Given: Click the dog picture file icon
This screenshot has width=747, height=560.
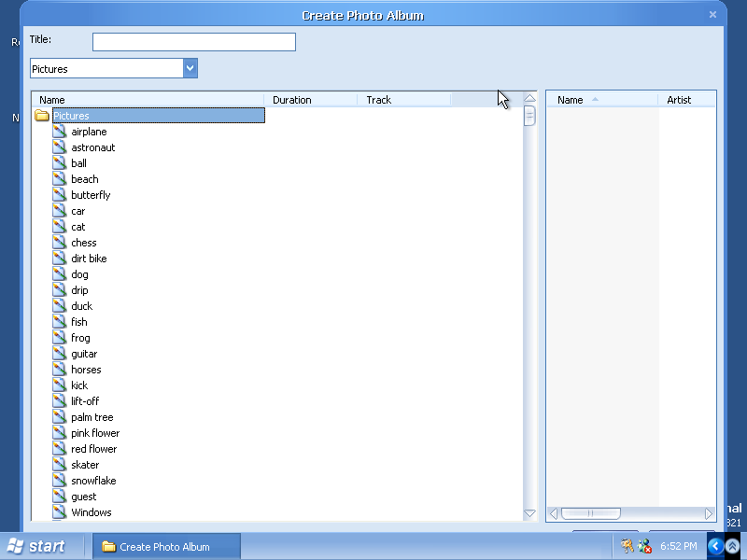Looking at the screenshot, I should 60,274.
